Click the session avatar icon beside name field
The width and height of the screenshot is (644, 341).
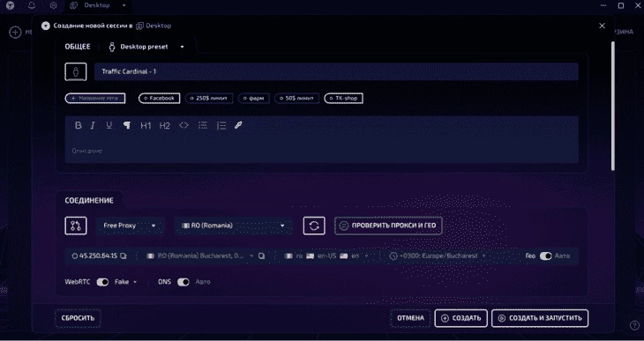76,71
